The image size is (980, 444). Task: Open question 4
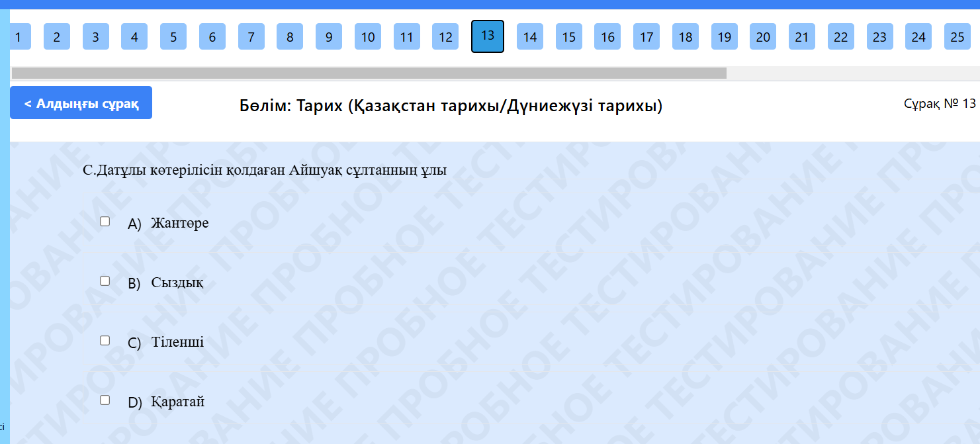coord(134,36)
